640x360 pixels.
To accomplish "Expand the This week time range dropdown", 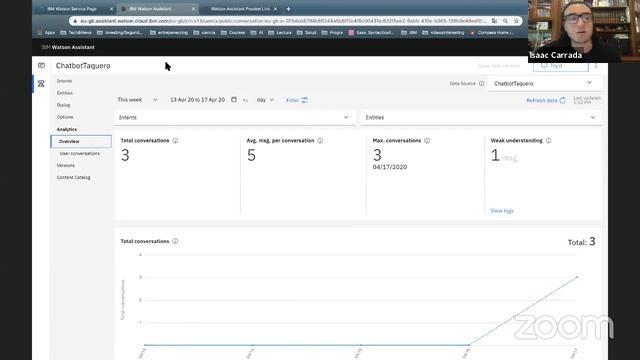I will coord(137,100).
